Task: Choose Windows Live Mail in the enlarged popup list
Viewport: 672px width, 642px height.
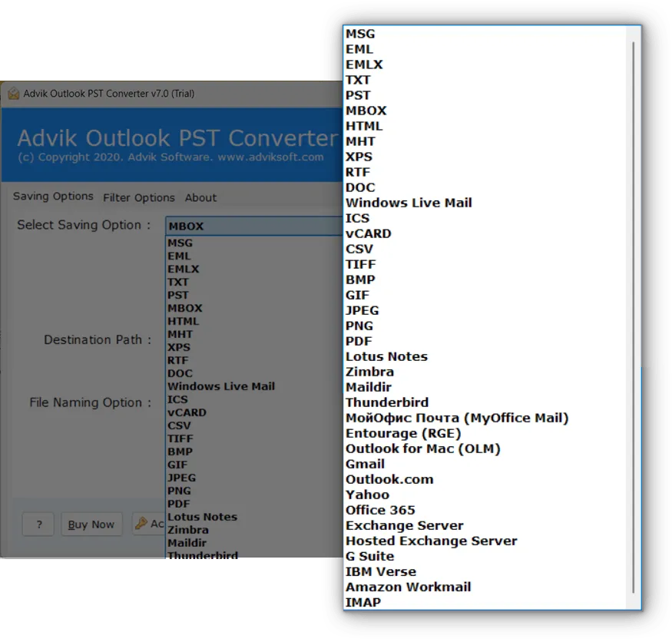Action: 409,203
